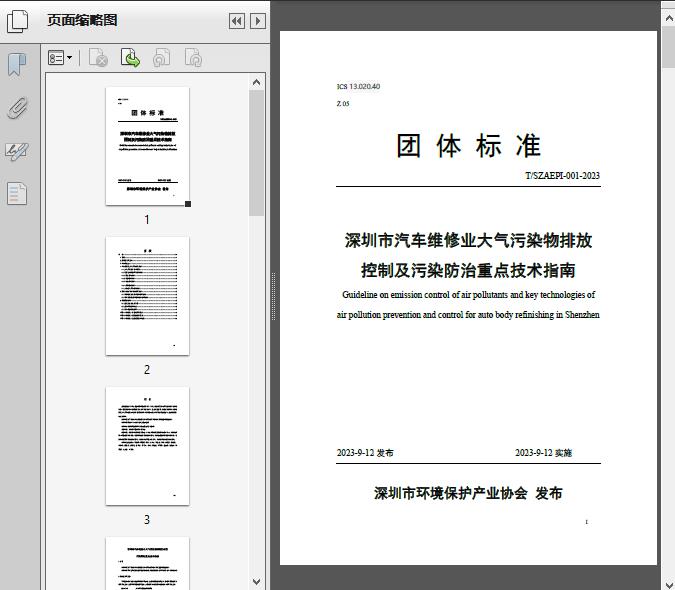
Task: Click the page number label "3" under thumbnail
Action: [147, 520]
